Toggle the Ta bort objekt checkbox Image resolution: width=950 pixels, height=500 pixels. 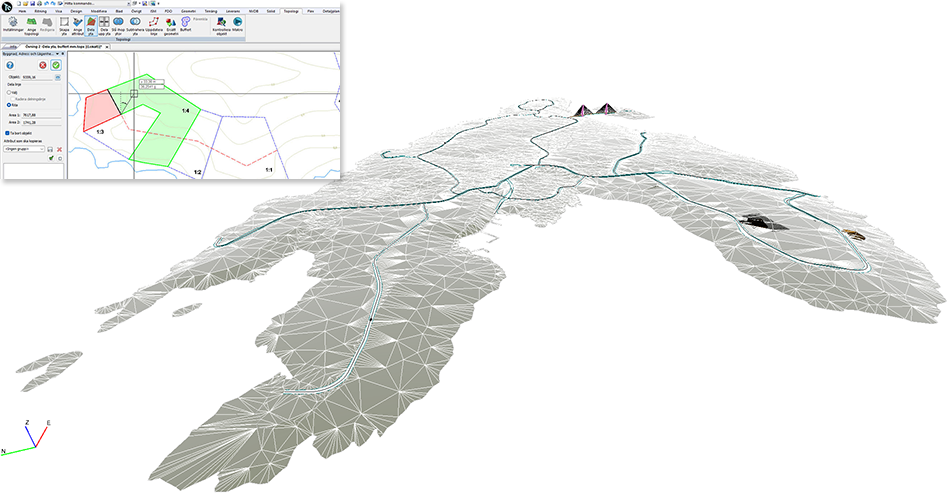8,131
